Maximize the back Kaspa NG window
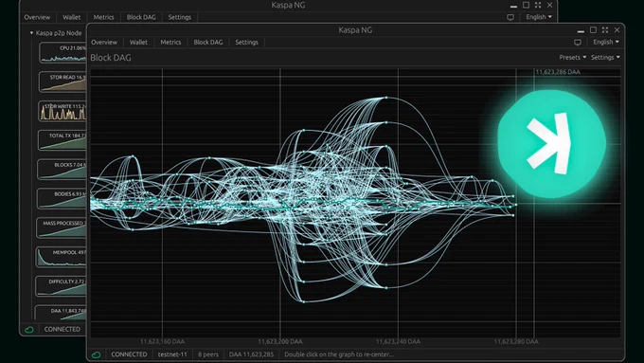Viewport: 644px width, 363px height. 526,5
